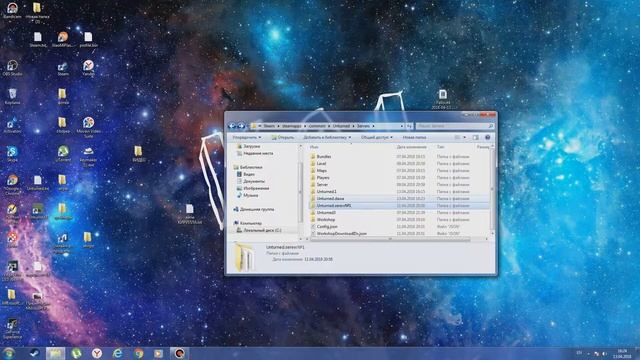Viewport: 640px width, 360px height.
Task: Select the ВИДЕО folder on the desktop
Action: tap(138, 154)
